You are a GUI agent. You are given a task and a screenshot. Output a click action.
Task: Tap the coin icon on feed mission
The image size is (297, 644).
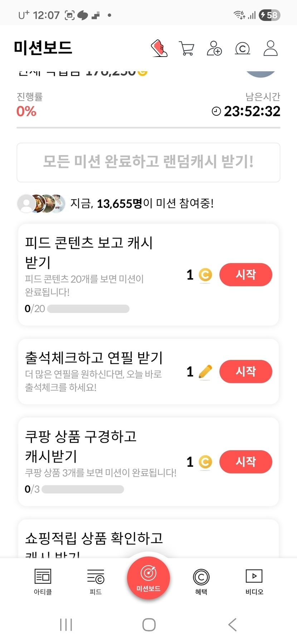tap(205, 275)
